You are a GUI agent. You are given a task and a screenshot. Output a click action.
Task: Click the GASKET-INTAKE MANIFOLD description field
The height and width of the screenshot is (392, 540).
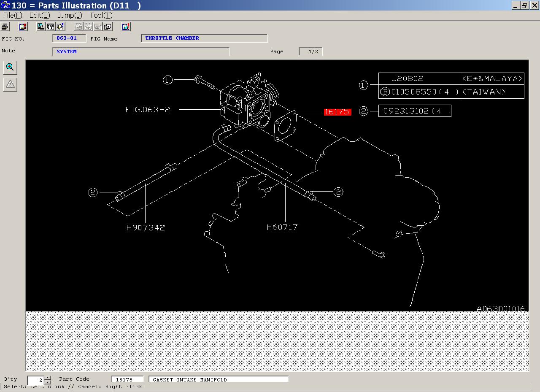[x=219, y=380]
